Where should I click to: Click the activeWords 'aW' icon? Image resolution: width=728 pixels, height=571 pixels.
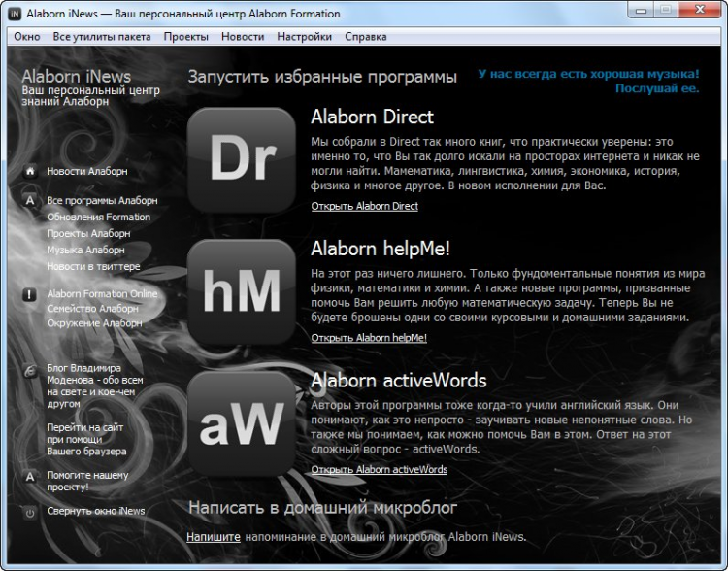point(242,423)
